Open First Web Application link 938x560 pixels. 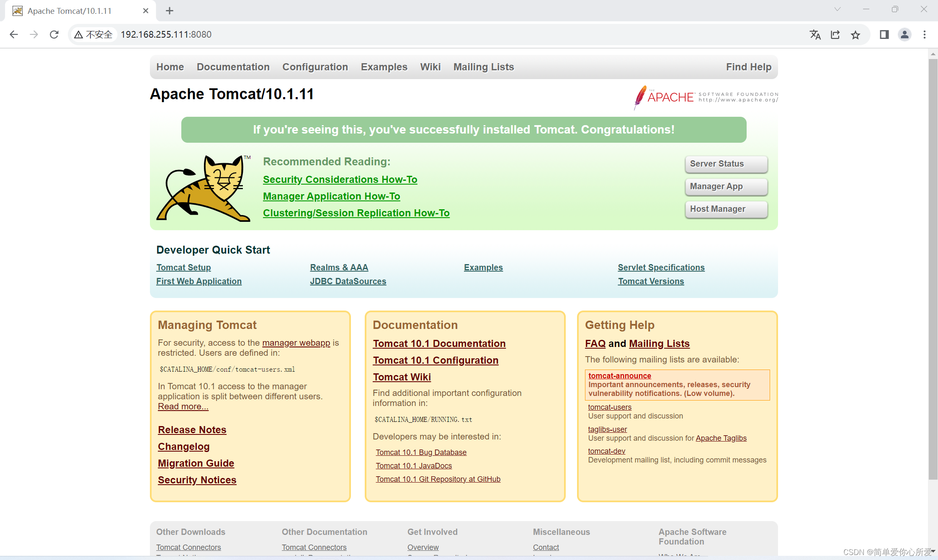[x=199, y=281]
